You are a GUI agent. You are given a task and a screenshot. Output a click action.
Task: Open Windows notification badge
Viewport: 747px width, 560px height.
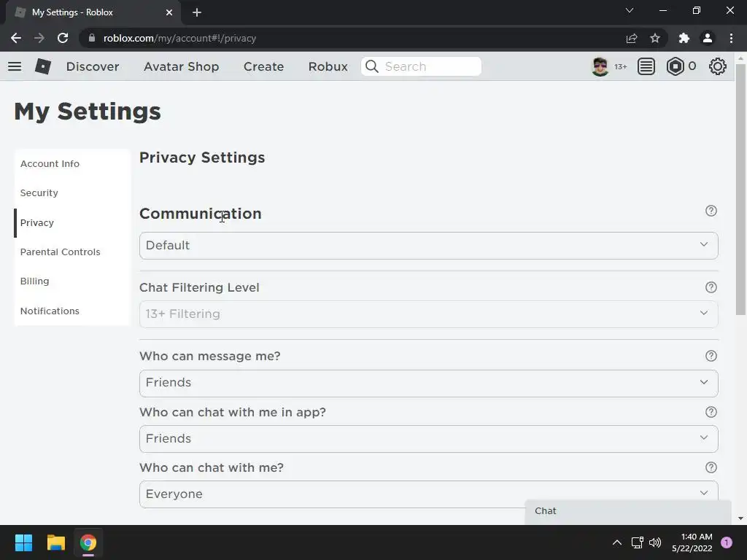click(x=727, y=542)
